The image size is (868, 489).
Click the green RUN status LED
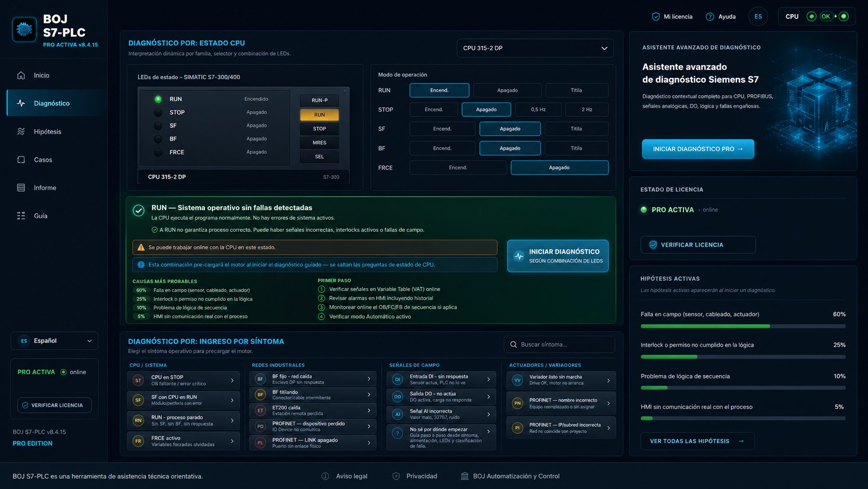point(158,99)
